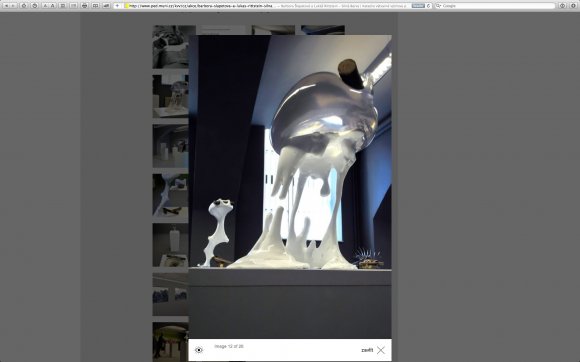580x362 pixels.
Task: Open the search magnifier dropdown in Google field
Action: tap(439, 6)
